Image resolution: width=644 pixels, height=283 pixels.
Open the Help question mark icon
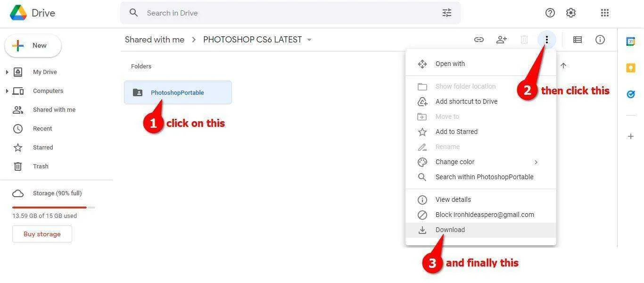click(x=550, y=13)
